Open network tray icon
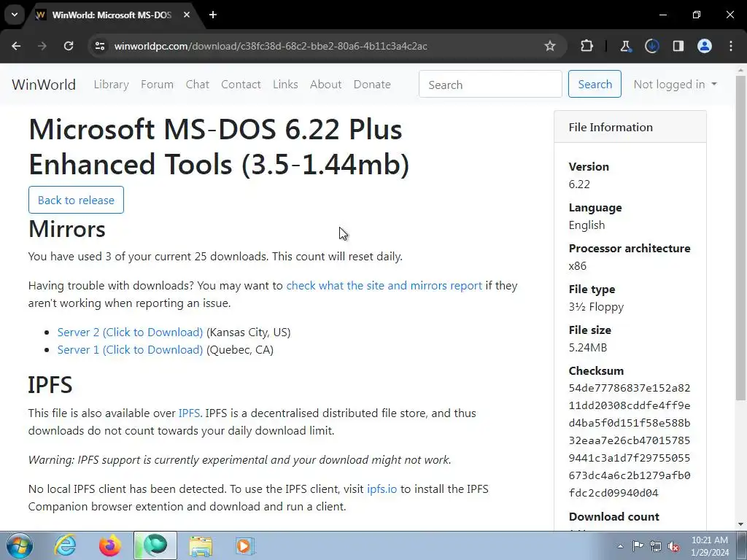Screen dimensions: 747x560 point(656,546)
